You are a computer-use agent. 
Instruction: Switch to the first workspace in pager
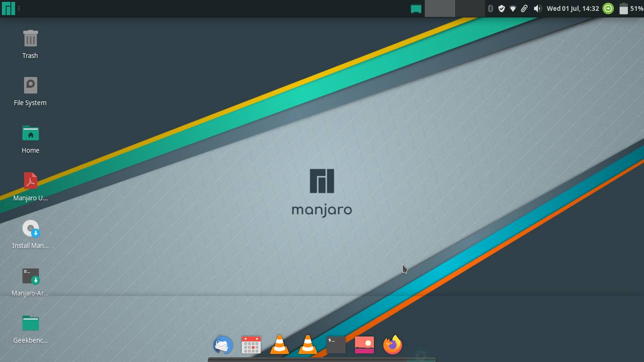(x=439, y=8)
